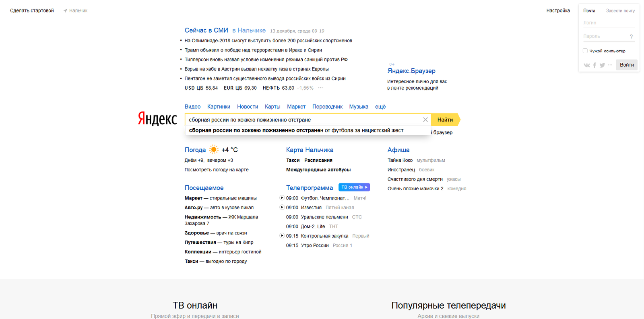
Task: Open the Тиллерсон sanctions news item
Action: (x=266, y=60)
